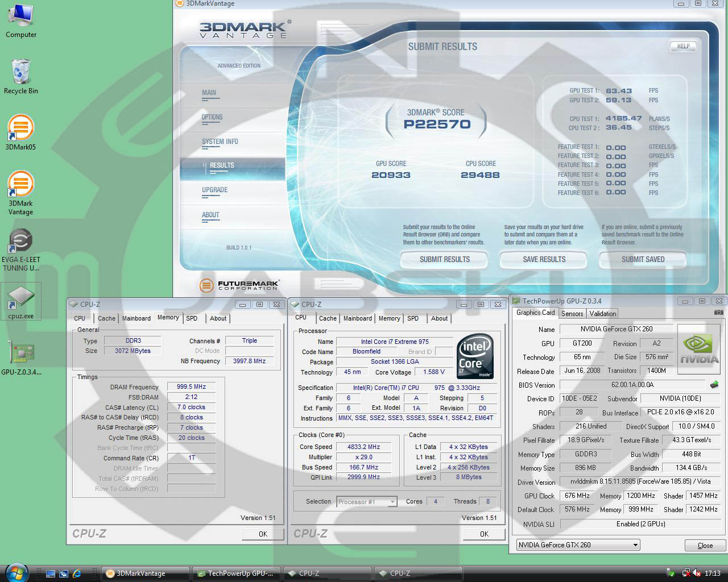Screen dimensions: 728x582
Task: Open the Recycle Bin icon
Action: coord(21,77)
